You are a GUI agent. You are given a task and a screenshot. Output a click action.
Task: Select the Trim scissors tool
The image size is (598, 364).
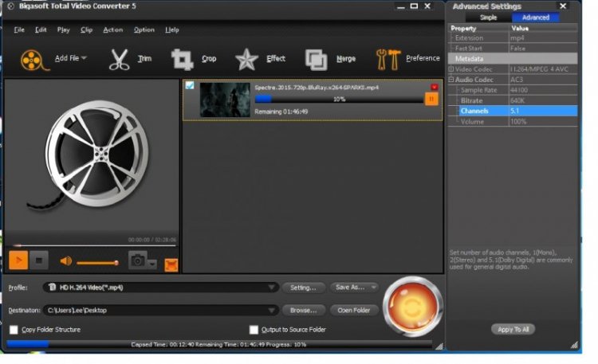120,60
